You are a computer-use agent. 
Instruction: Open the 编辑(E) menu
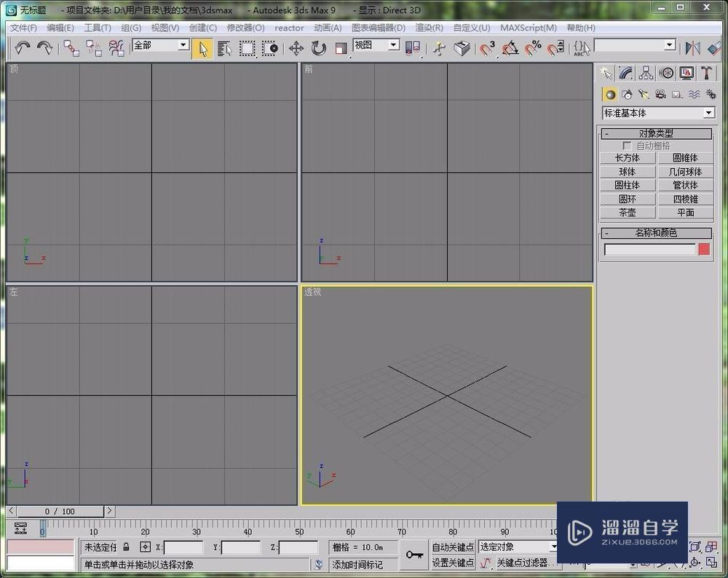[x=60, y=28]
